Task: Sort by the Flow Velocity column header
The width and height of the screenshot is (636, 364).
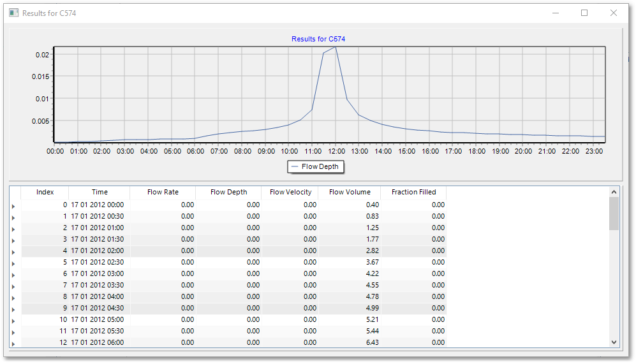Action: pyautogui.click(x=290, y=192)
